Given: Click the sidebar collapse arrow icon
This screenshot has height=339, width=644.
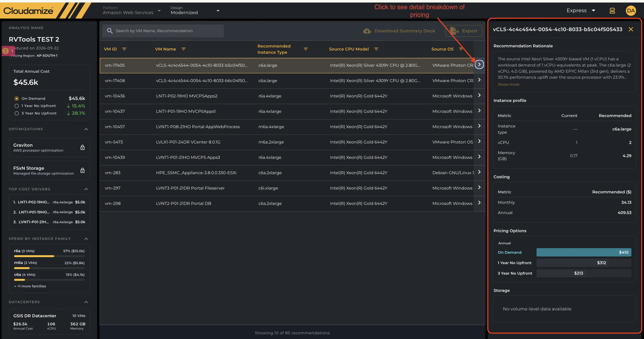Looking at the screenshot, I should click(x=12, y=51).
